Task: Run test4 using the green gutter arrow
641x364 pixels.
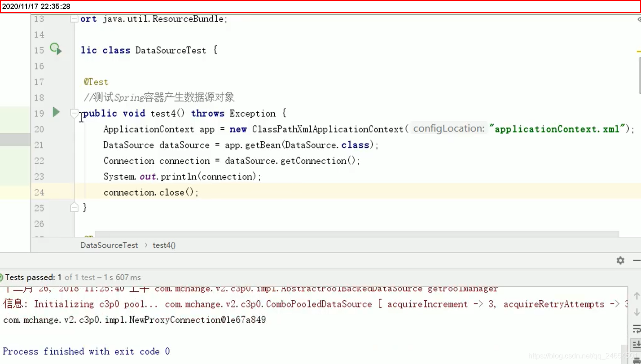Action: [x=56, y=112]
